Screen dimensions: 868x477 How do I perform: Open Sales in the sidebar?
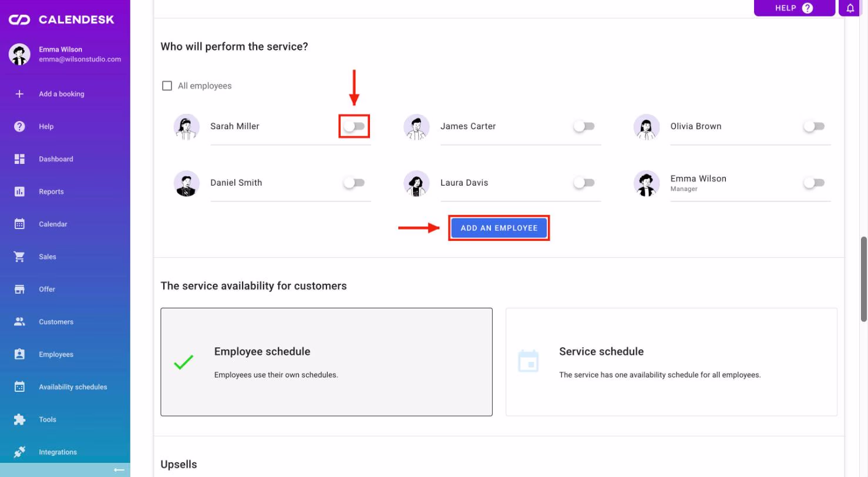coord(65,257)
